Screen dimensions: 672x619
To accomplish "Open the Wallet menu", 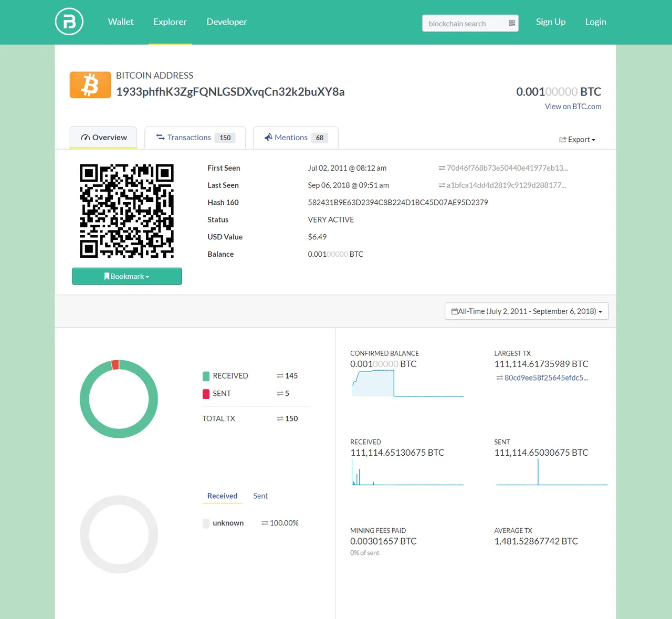I will pos(121,22).
